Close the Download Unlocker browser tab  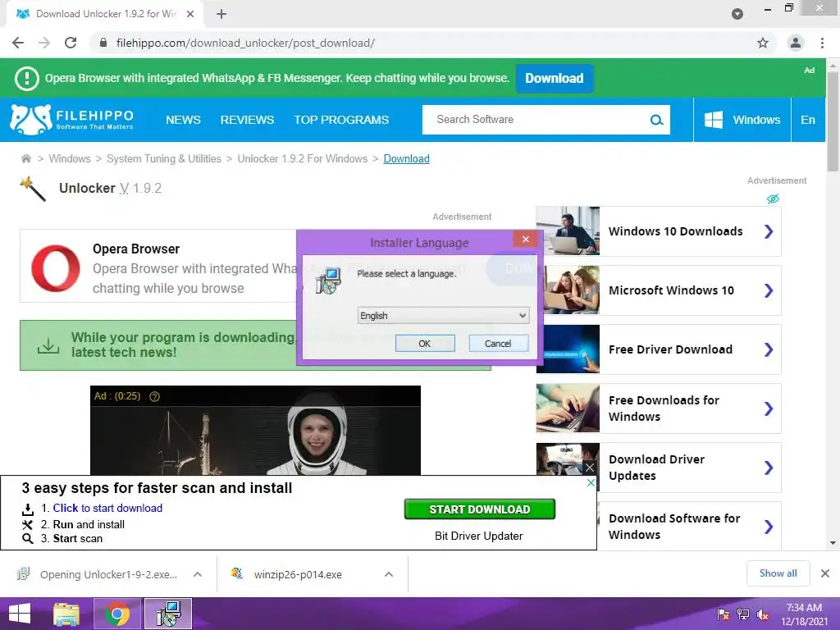point(190,14)
